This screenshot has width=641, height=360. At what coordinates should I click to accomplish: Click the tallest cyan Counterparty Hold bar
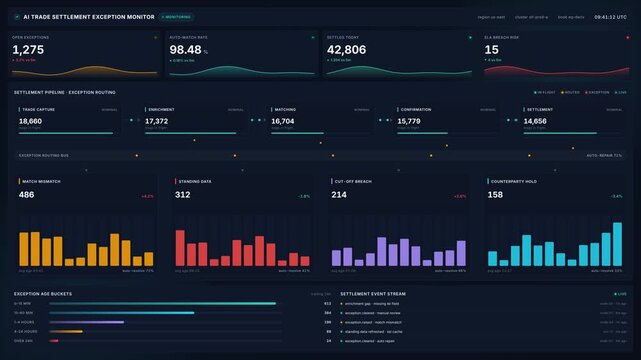click(x=617, y=244)
